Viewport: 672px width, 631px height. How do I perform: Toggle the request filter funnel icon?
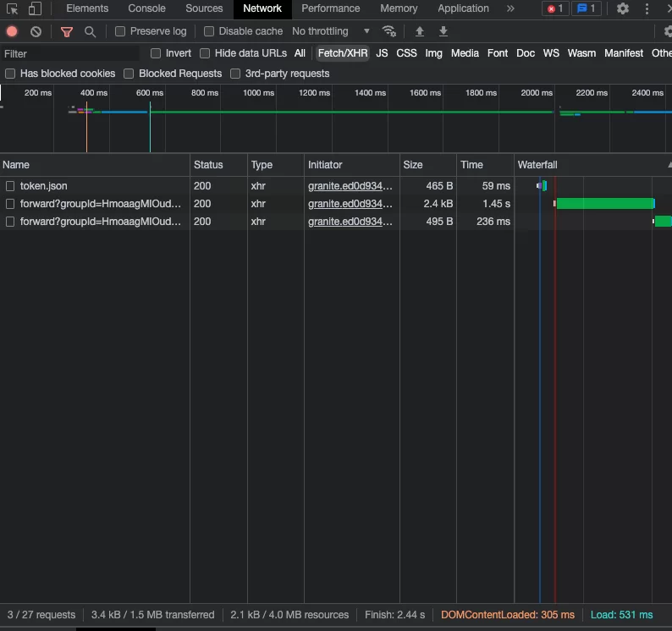click(67, 31)
